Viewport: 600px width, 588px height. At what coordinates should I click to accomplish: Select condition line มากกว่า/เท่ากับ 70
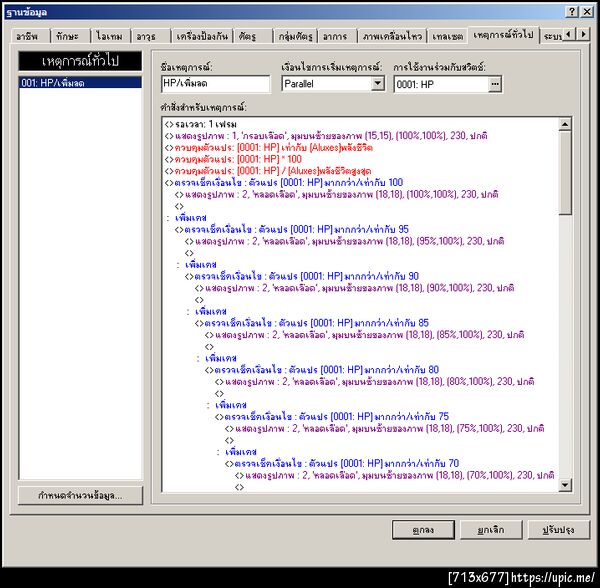(342, 463)
